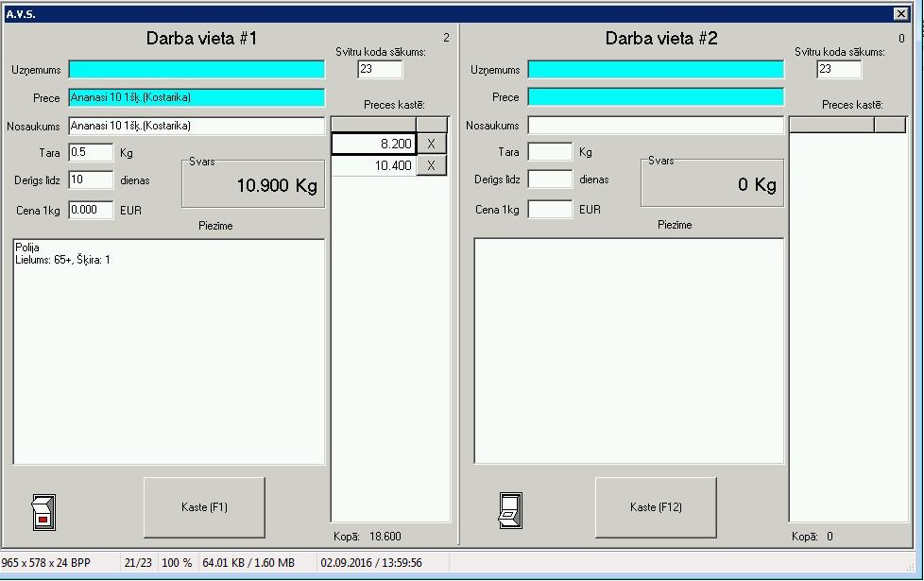
Task: Click the Svītru koda sākums field in workplace #2
Action: (x=839, y=70)
